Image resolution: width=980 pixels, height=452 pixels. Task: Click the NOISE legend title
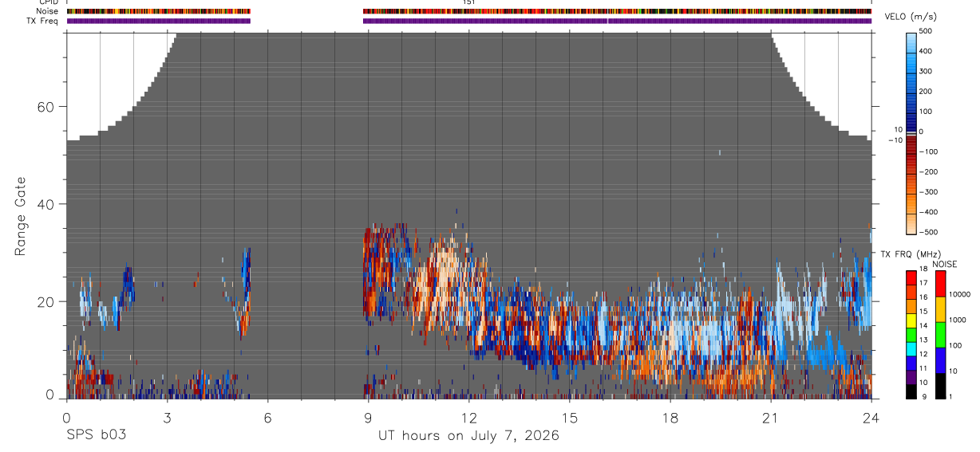coord(944,264)
